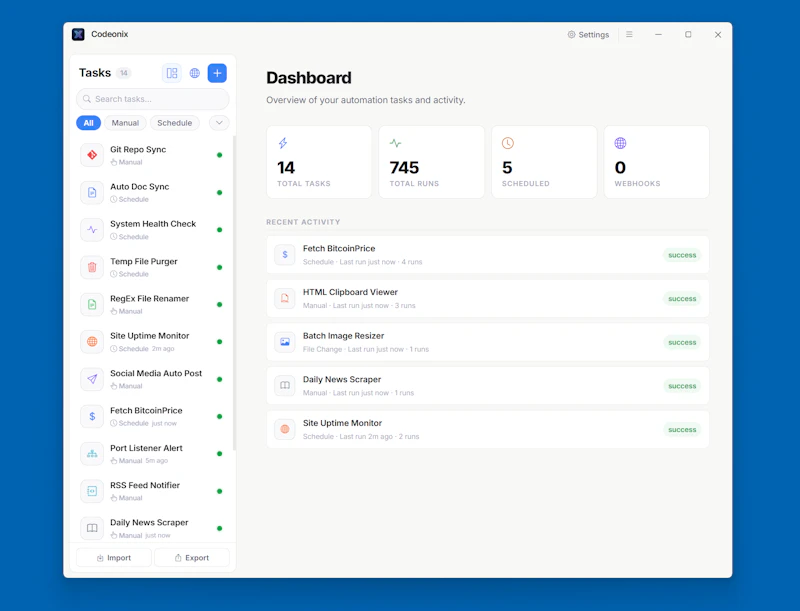Click Daily News Scraper activity book icon
This screenshot has width=800, height=611.
(285, 386)
